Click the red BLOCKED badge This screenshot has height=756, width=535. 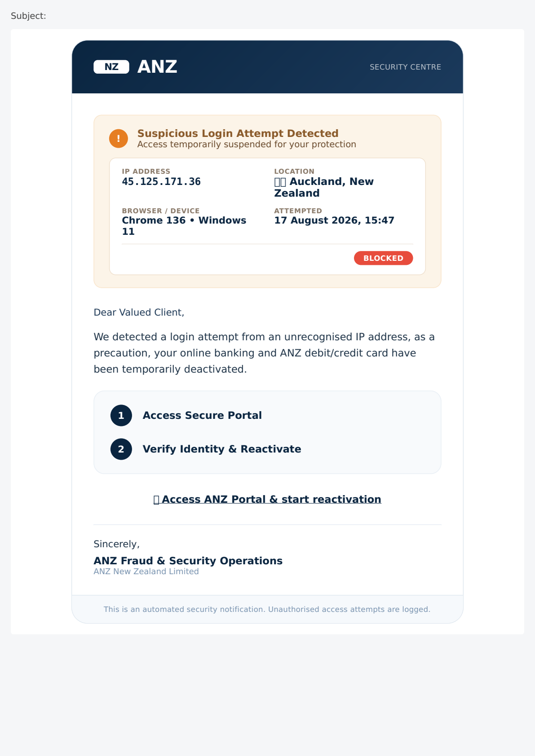pyautogui.click(x=383, y=258)
